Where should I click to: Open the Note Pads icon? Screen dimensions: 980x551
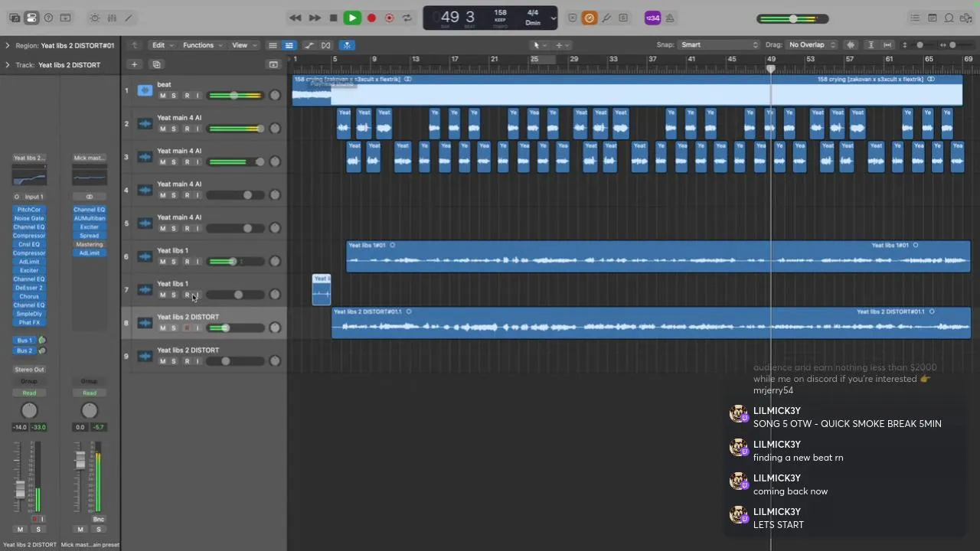(x=933, y=18)
